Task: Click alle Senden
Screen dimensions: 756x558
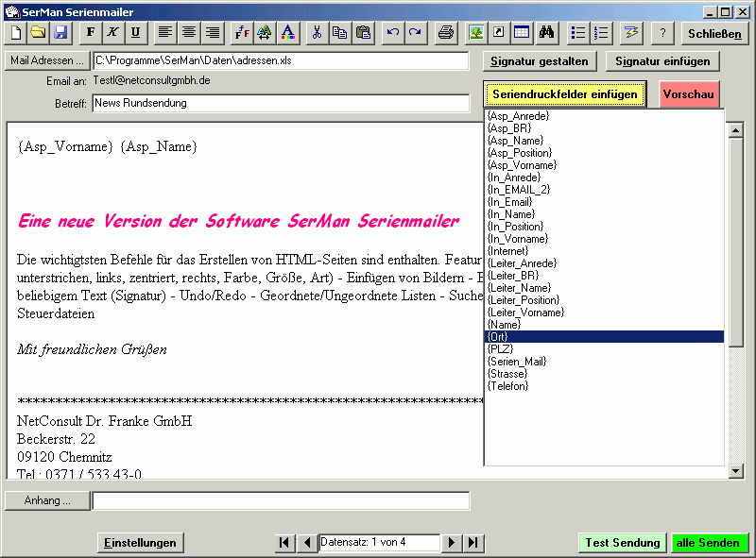Action: 708,543
